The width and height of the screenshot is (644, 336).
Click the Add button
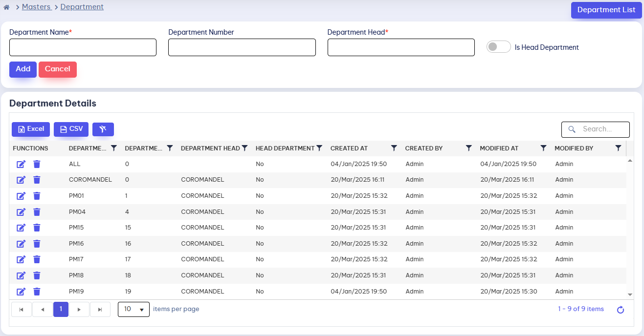23,69
